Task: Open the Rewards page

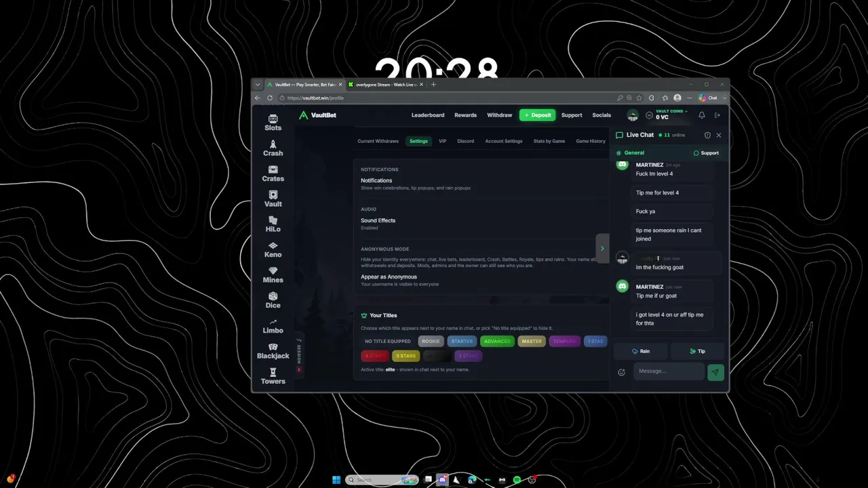Action: click(x=465, y=115)
